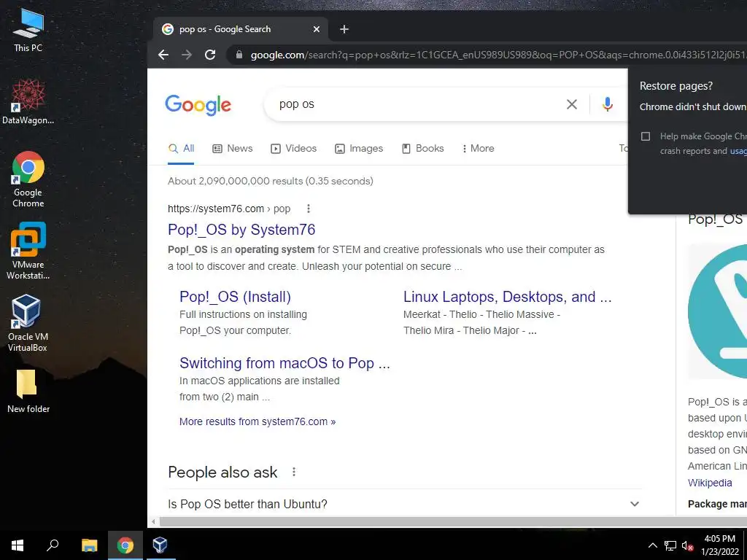Open Pop!_OS by System76 result link
747x560 pixels.
(241, 230)
